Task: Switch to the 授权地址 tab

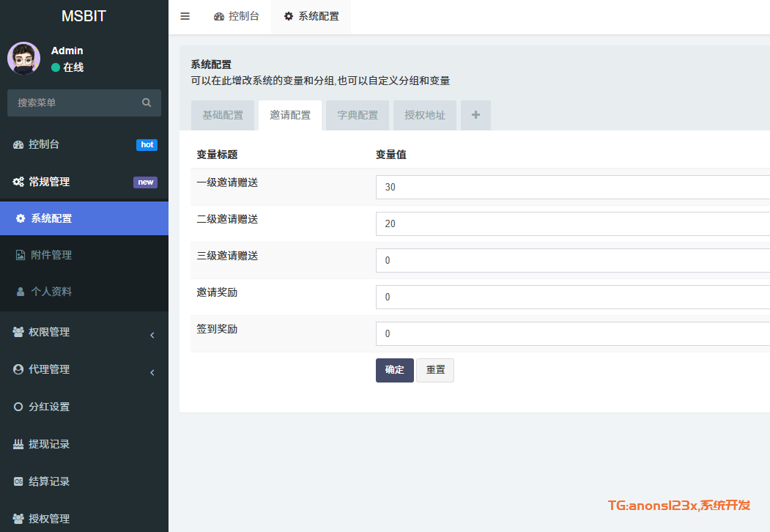Action: click(x=425, y=115)
